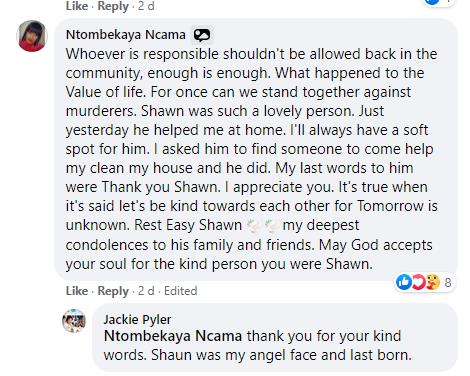470x376 pixels.
Task: Reply to Ntombekaya Ncama's comment
Action: [113, 291]
